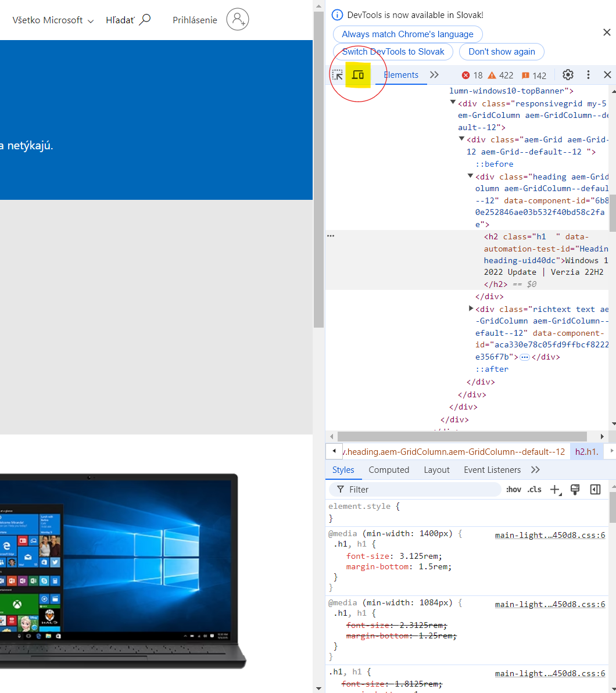Screen dimensions: 616x693
Task: Toggle the device toolbar icon
Action: [x=358, y=75]
